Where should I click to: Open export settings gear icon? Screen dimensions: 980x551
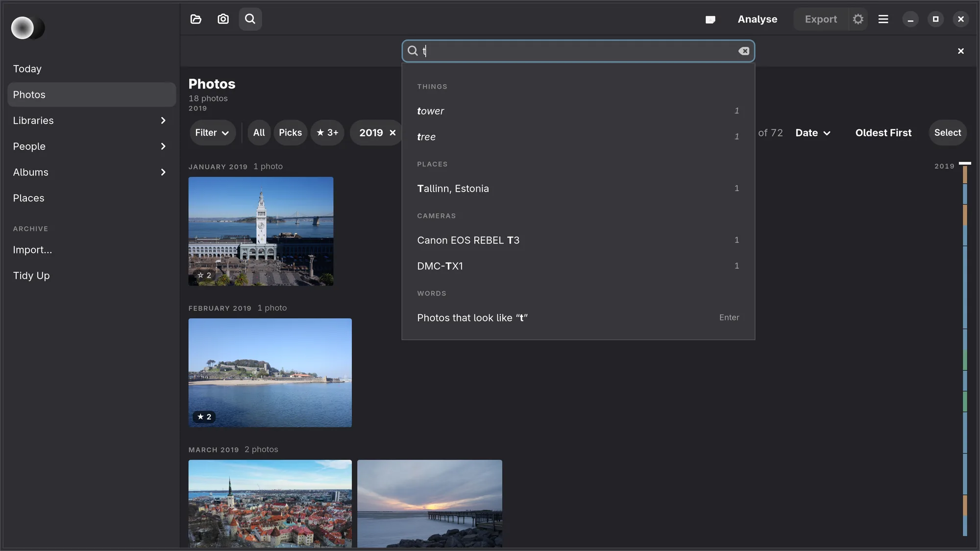tap(858, 19)
